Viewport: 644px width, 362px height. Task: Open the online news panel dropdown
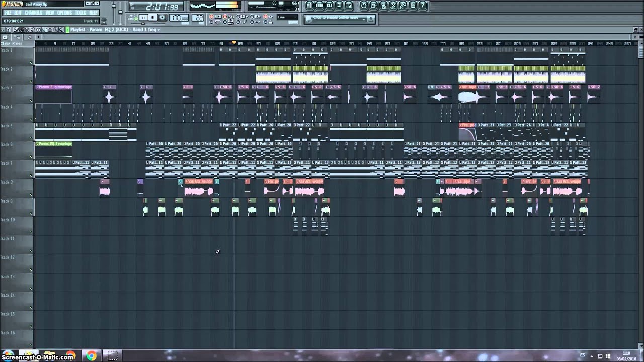tap(364, 19)
